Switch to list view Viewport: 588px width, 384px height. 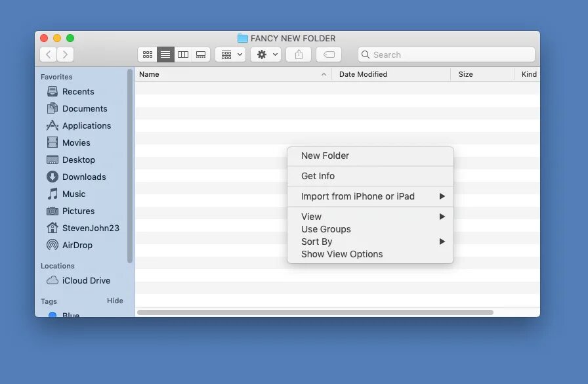click(x=165, y=54)
